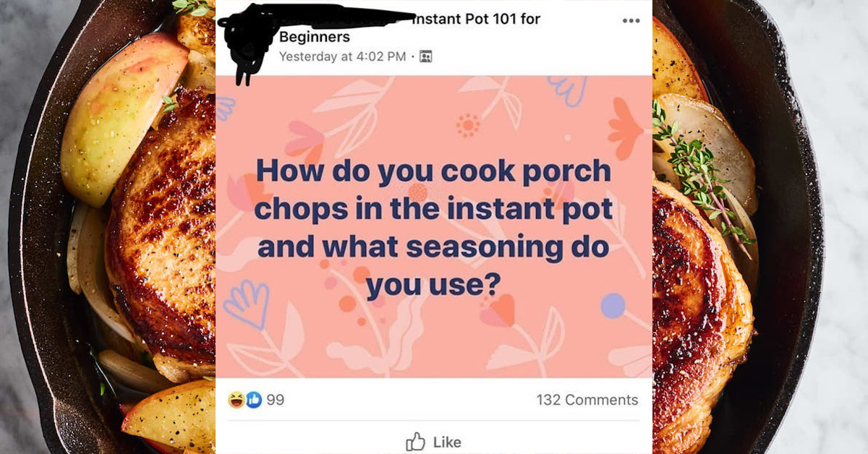Click the group audience icon beside the timestamp
The width and height of the screenshot is (868, 454).
pyautogui.click(x=426, y=56)
